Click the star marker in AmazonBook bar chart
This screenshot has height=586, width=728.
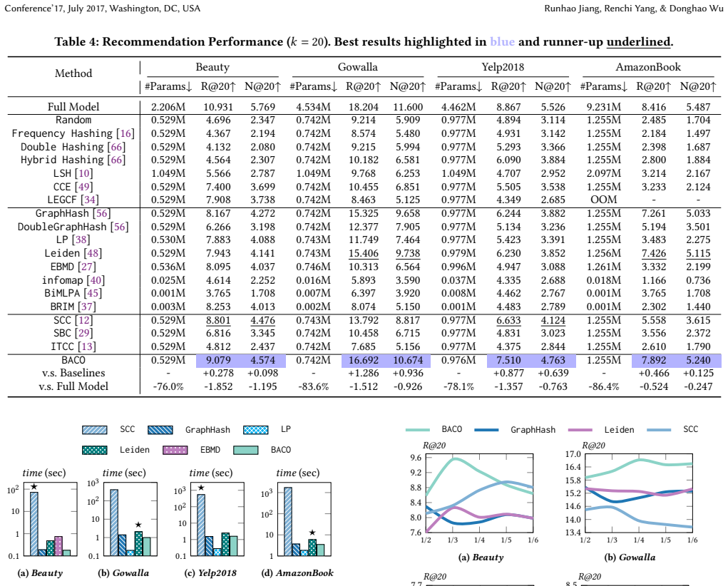click(312, 533)
